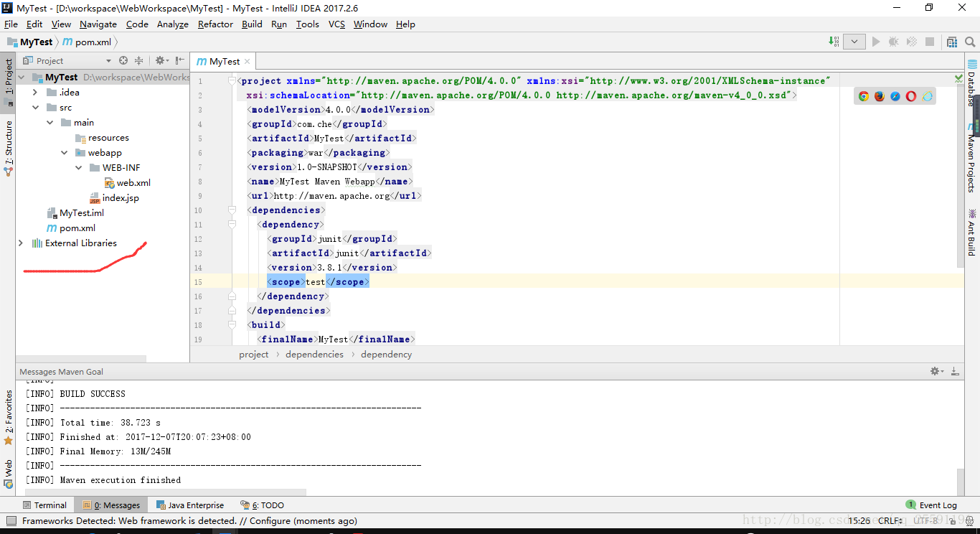This screenshot has height=534, width=980.
Task: Open the File menu
Action: click(x=11, y=24)
